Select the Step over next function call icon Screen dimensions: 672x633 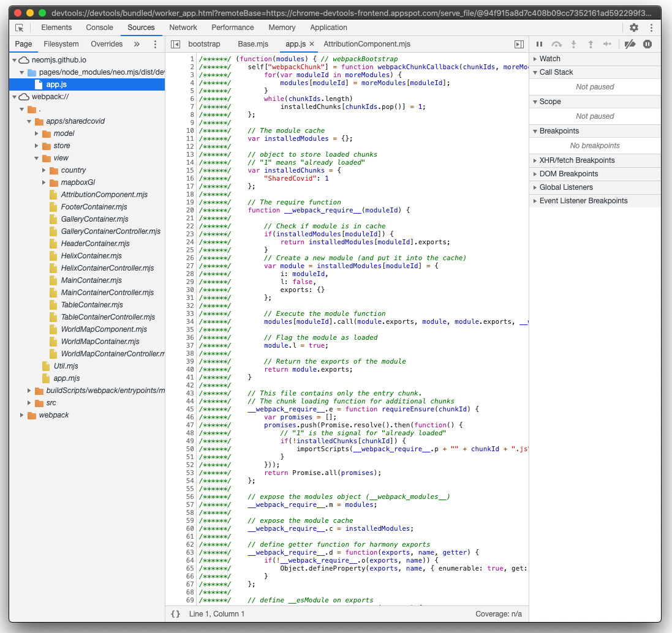pos(556,44)
